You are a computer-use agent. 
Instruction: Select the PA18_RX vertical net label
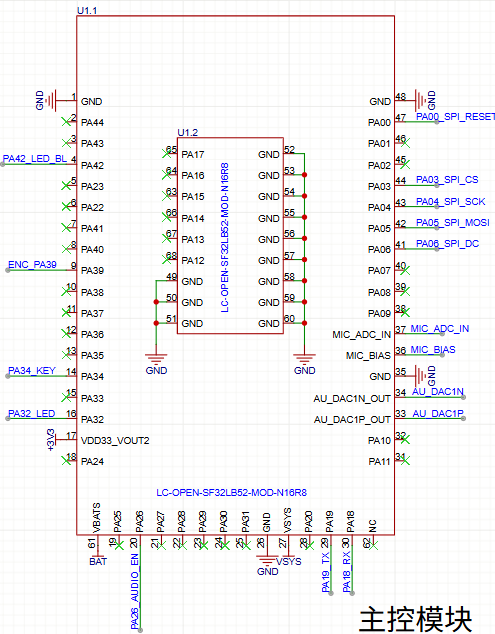[x=347, y=572]
